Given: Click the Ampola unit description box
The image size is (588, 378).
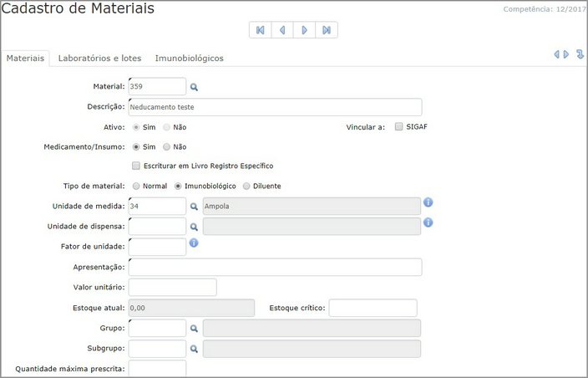Looking at the screenshot, I should (x=312, y=206).
